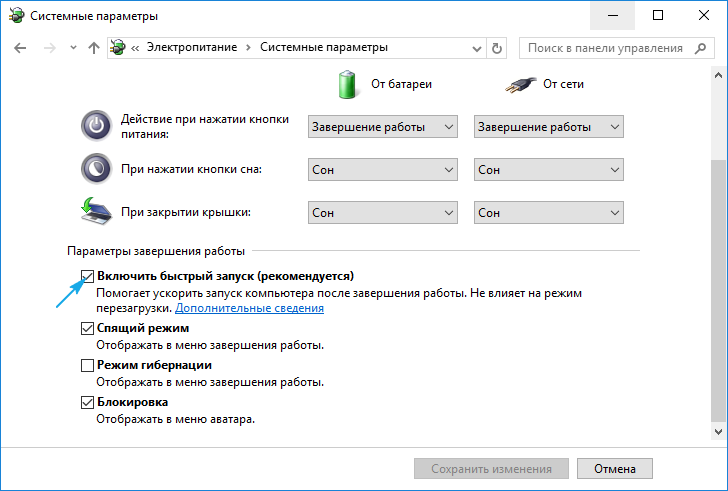Uncheck the Спящий режим checkbox
The height and width of the screenshot is (491, 728).
(x=87, y=328)
